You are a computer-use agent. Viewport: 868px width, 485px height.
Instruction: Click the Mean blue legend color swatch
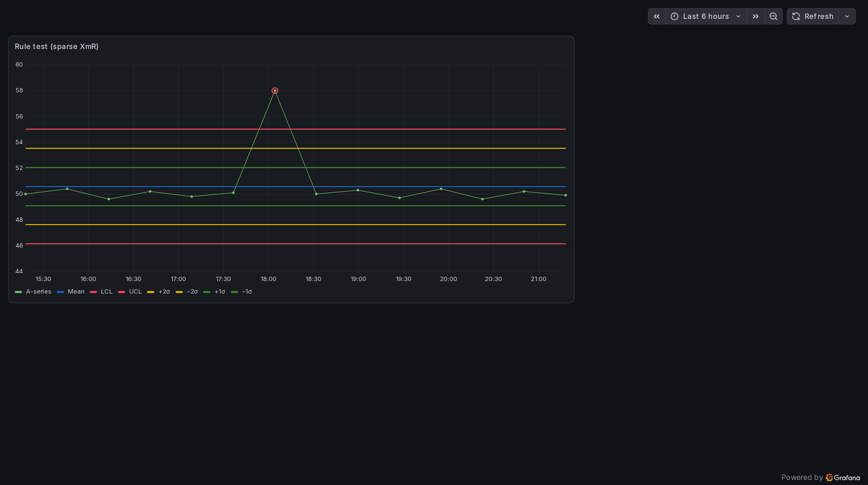point(60,292)
